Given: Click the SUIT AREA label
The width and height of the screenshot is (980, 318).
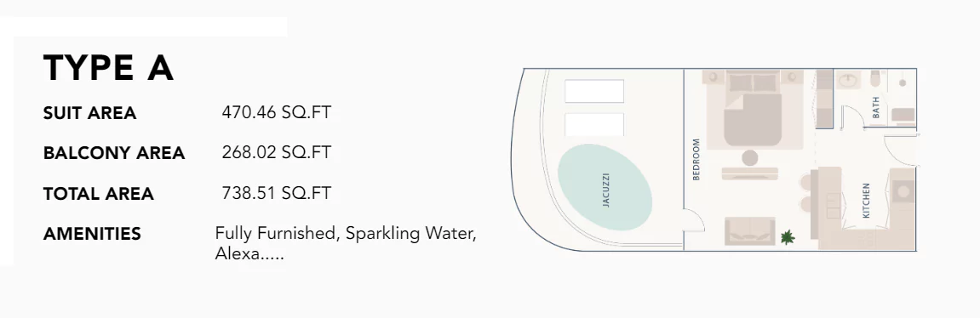Looking at the screenshot, I should point(89,113).
